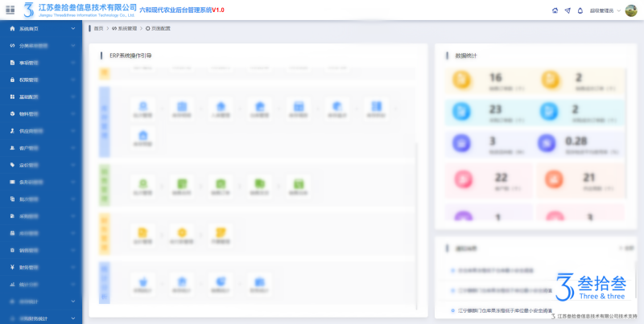Click the user avatar picture
Screen dimensions: 644x324
[631, 10]
